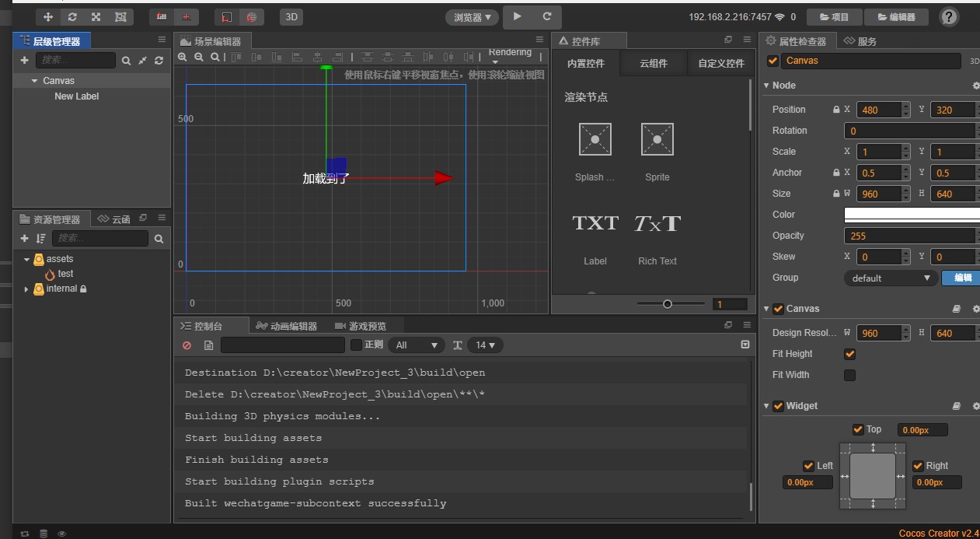This screenshot has height=539, width=980.
Task: Switch to the 云组件 tab
Action: tap(654, 63)
